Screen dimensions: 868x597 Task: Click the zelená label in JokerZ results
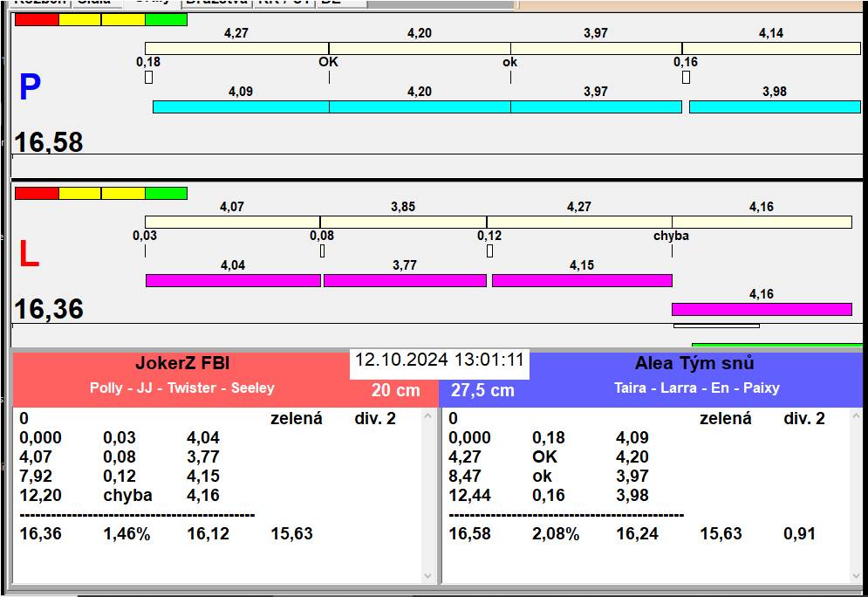296,418
